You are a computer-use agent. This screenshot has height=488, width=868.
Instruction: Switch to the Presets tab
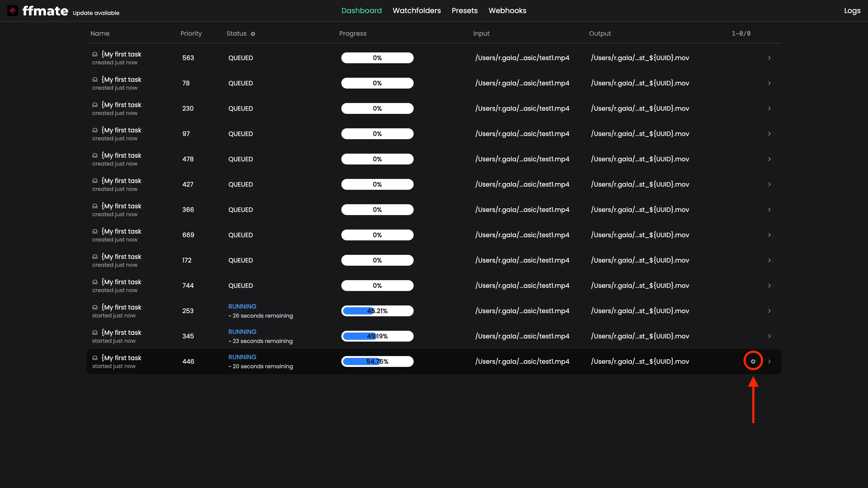click(464, 10)
